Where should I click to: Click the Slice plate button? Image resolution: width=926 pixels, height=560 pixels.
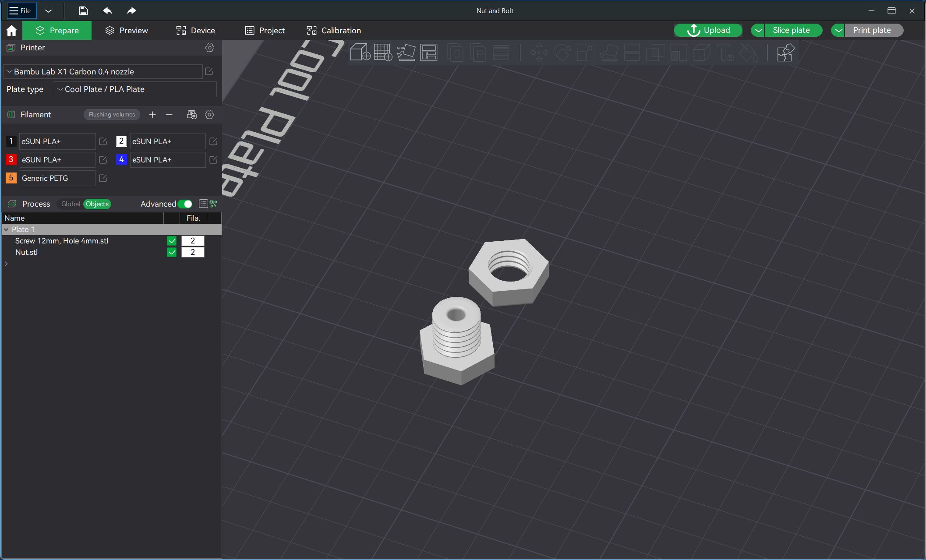791,30
